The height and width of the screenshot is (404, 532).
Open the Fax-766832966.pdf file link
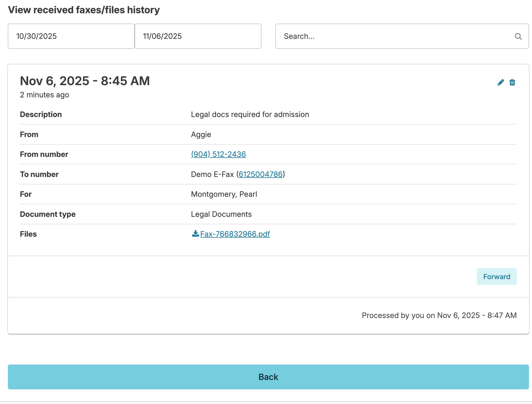point(235,234)
